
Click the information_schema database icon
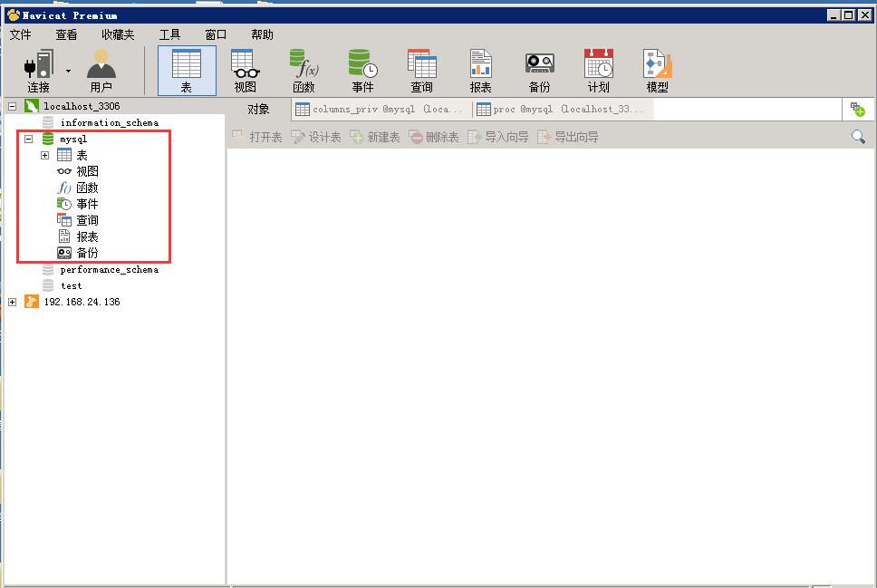point(48,122)
